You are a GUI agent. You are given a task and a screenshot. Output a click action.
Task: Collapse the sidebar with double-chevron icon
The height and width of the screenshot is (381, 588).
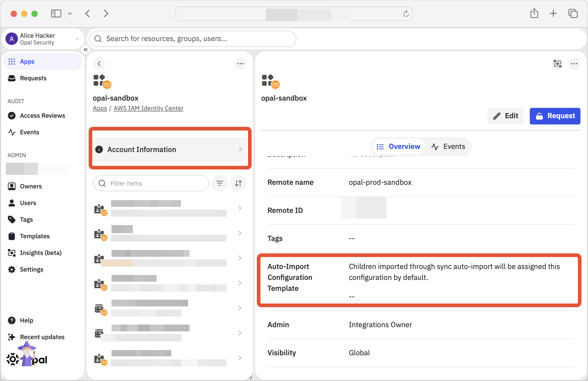coord(86,50)
